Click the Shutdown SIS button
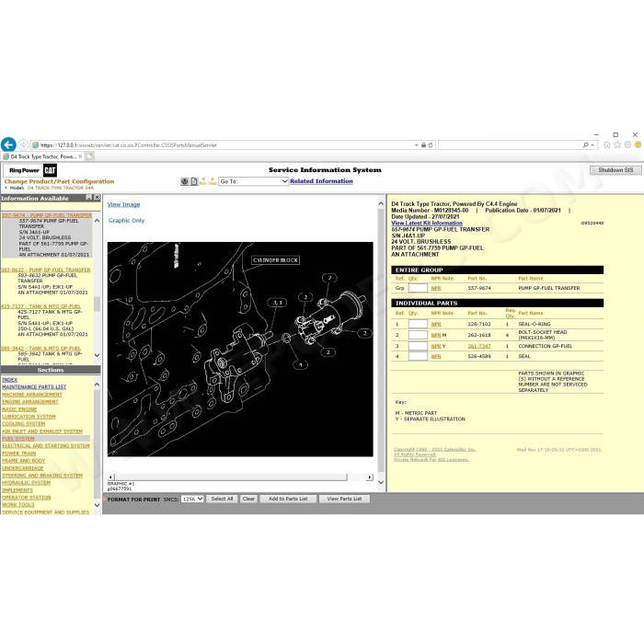The width and height of the screenshot is (644, 644). coord(615,170)
